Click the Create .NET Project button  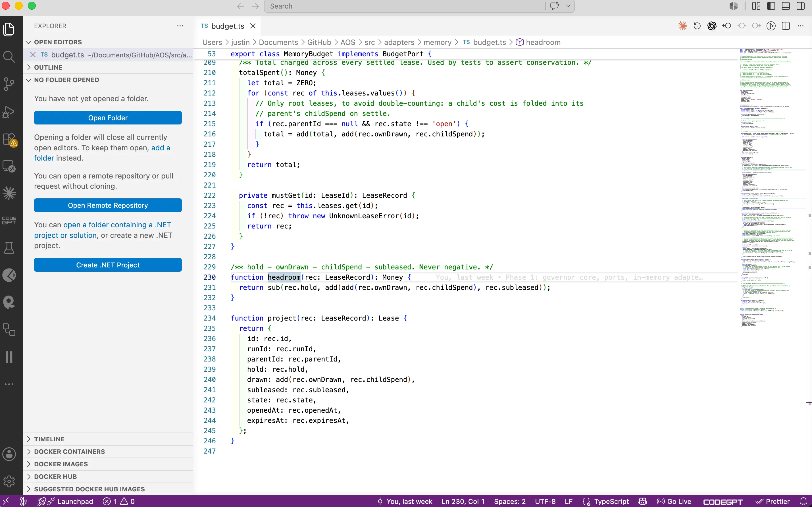pos(108,265)
